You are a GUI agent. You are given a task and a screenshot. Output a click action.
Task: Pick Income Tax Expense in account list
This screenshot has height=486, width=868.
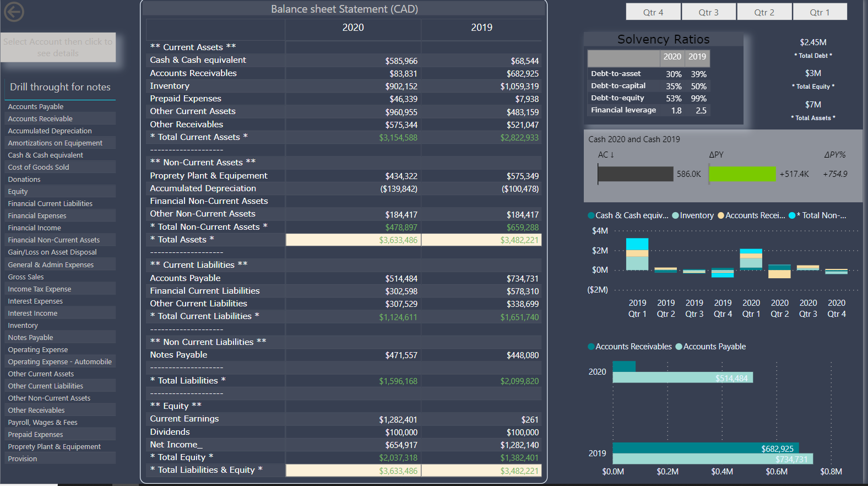coord(40,289)
